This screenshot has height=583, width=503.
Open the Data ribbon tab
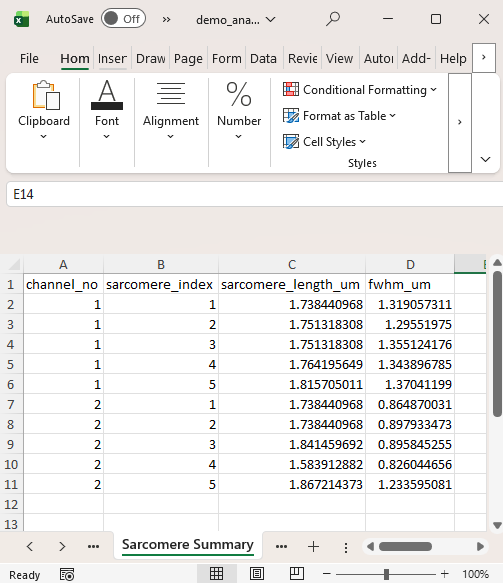click(x=263, y=58)
